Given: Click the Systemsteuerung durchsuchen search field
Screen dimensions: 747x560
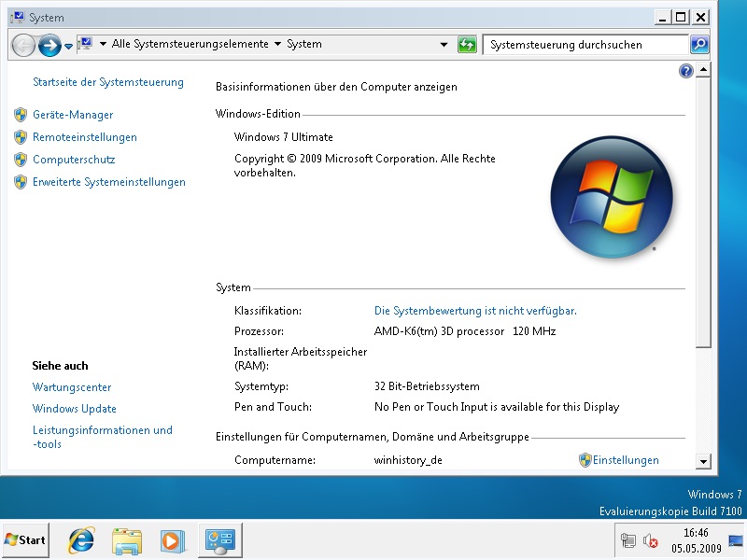Looking at the screenshot, I should (584, 45).
